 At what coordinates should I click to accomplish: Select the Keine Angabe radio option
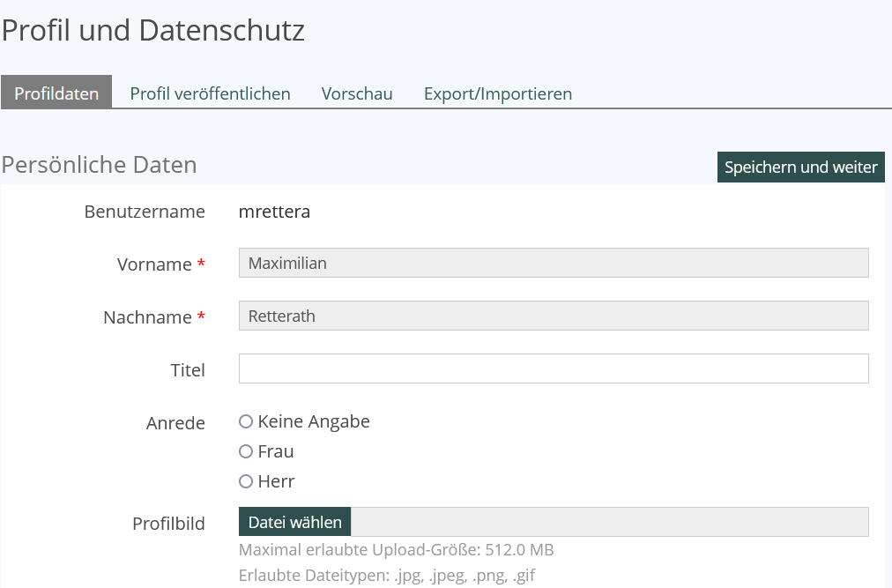tap(246, 421)
